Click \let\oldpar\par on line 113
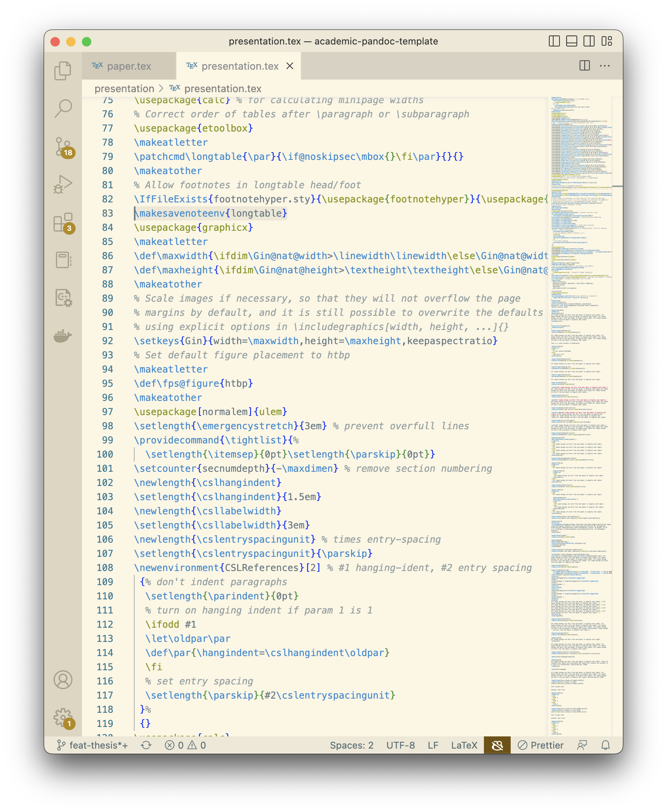 coord(188,639)
